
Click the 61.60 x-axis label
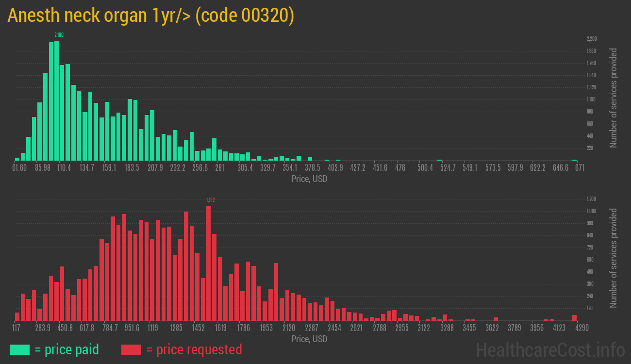pos(19,168)
